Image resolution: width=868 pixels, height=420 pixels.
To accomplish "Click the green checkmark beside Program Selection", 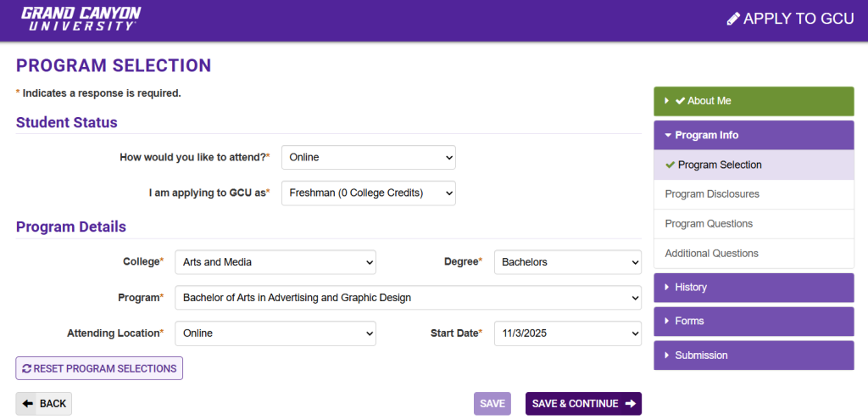I will click(x=670, y=165).
